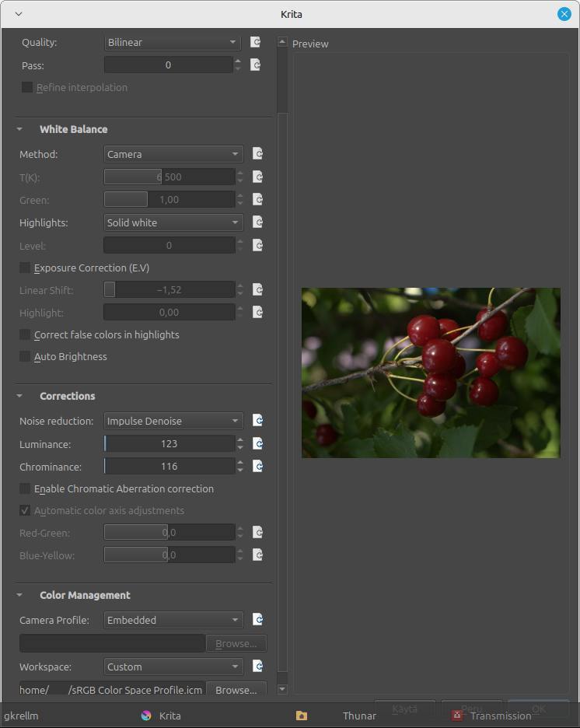
Task: Open the Quality dropdown showing Bilinear
Action: pyautogui.click(x=173, y=42)
